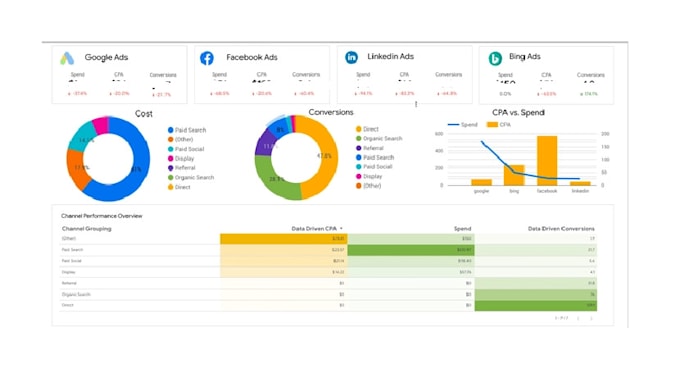Click the linkedin axis label
The width and height of the screenshot is (680, 382).
580,191
